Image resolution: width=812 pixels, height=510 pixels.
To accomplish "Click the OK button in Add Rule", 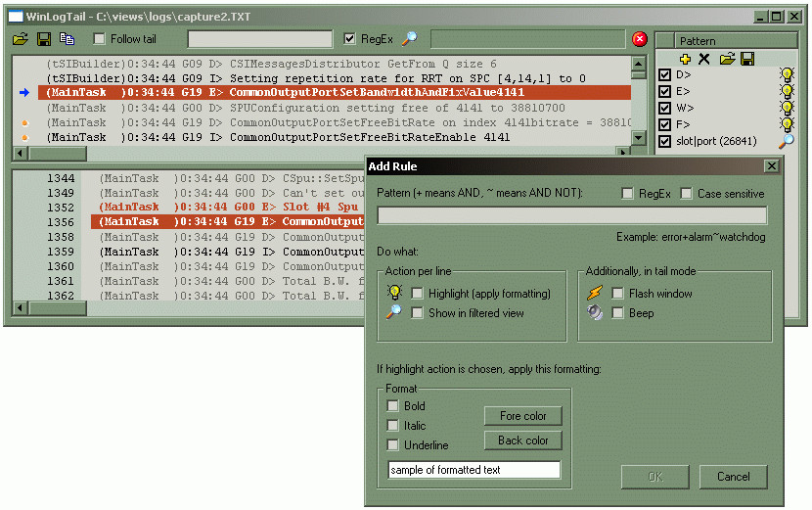I will (x=655, y=477).
